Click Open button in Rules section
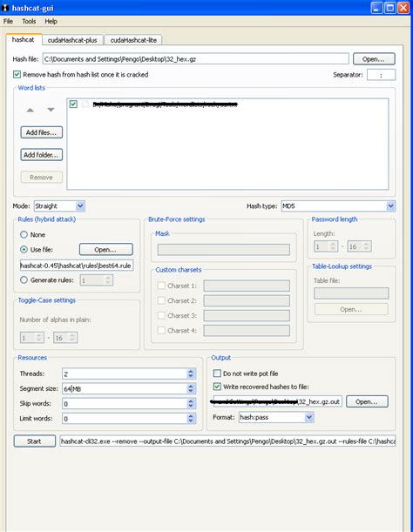 point(106,249)
